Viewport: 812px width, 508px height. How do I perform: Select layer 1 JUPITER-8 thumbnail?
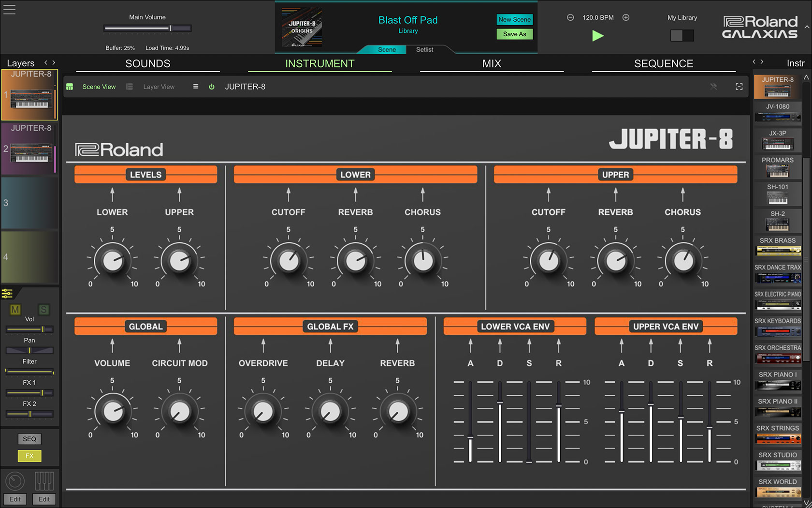tap(29, 95)
